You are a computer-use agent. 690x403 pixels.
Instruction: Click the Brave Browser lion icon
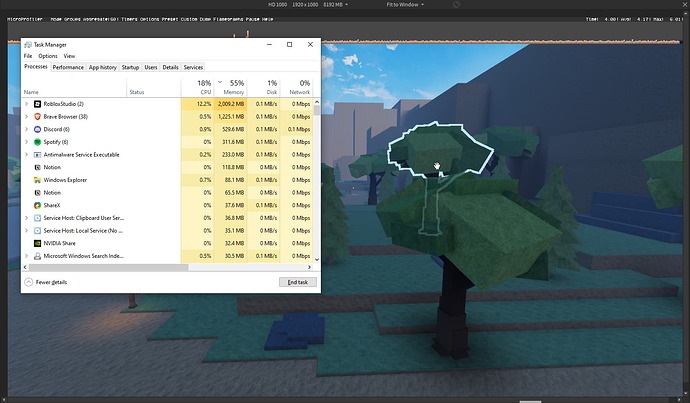coord(37,117)
